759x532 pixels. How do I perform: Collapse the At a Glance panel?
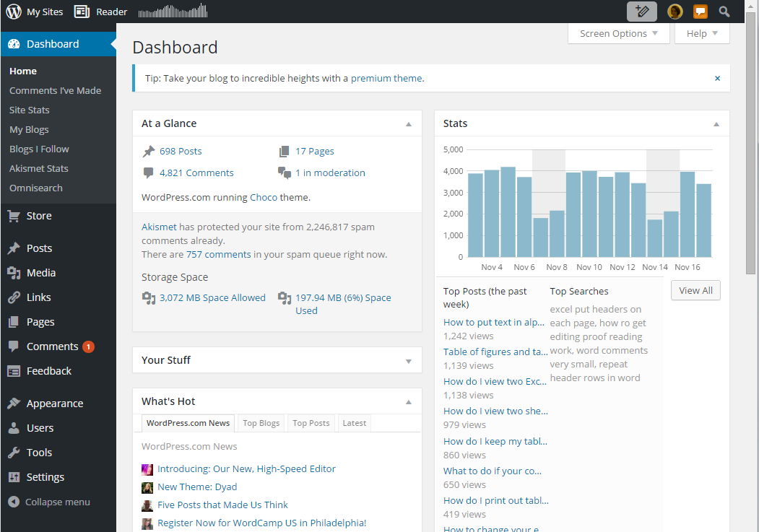tap(409, 124)
